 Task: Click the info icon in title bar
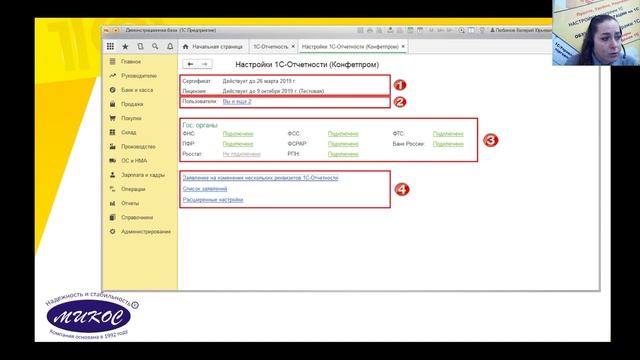(x=482, y=30)
